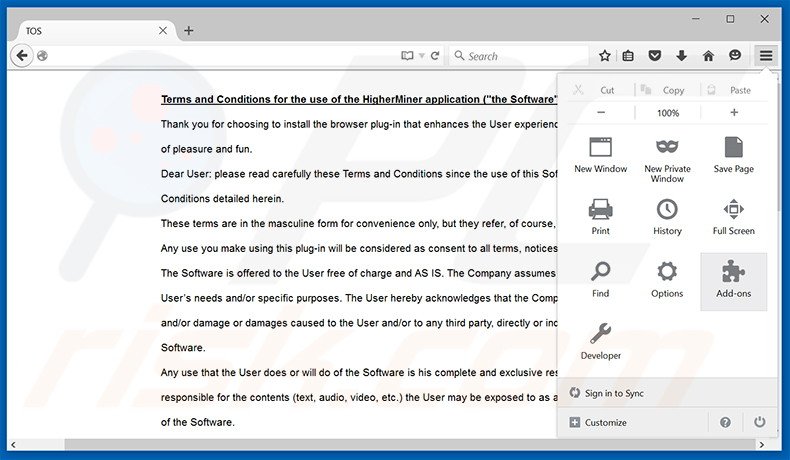Screen dimensions: 790x460
Task: Toggle Reader View book icon
Action: coord(407,56)
